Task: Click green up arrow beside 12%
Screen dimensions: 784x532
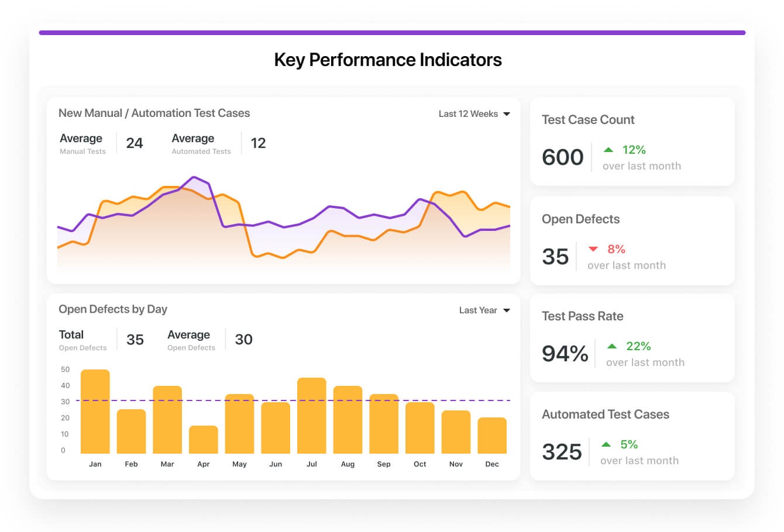Action: point(608,150)
